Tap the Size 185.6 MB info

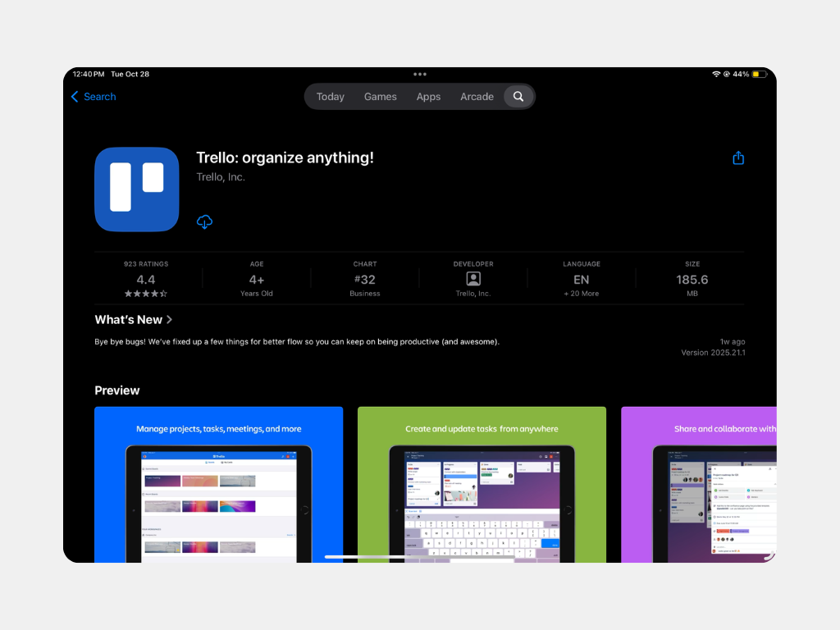(692, 279)
